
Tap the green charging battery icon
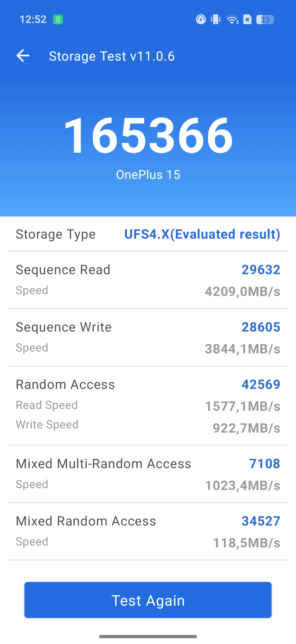58,20
